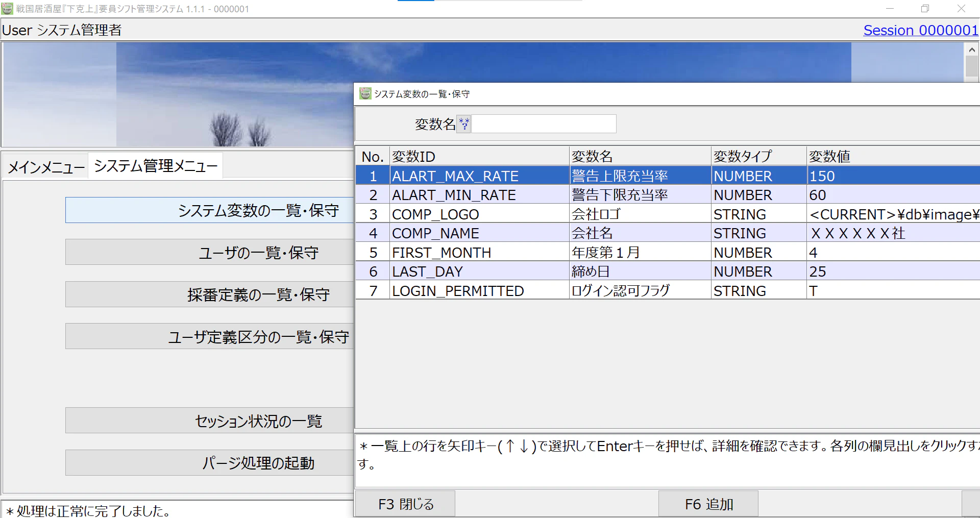Sort by the 変数タイプ column header

pyautogui.click(x=759, y=156)
